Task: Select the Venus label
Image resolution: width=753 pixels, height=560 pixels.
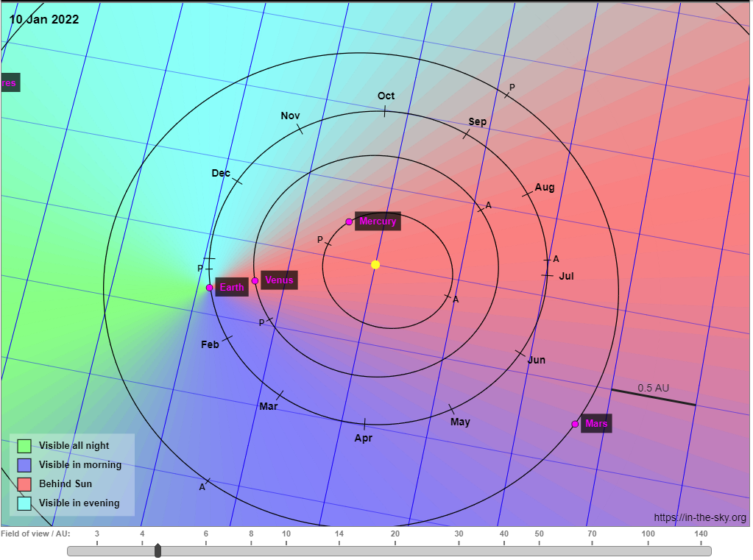Action: [x=279, y=280]
